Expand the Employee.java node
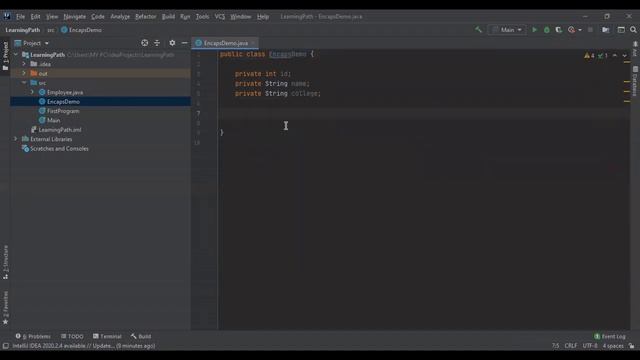640x360 pixels. 32,92
